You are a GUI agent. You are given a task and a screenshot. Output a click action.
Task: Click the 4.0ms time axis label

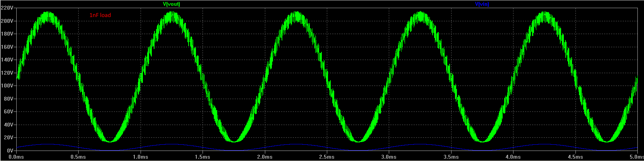point(513,157)
